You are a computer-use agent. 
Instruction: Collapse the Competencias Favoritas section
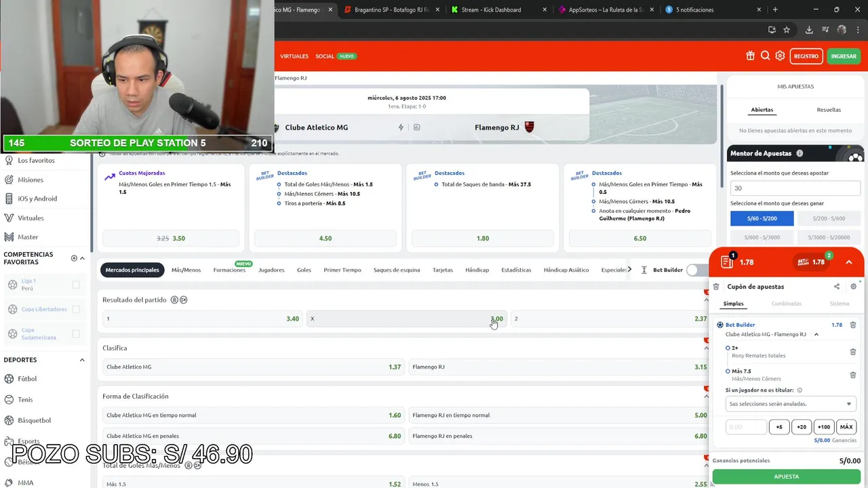click(x=82, y=258)
